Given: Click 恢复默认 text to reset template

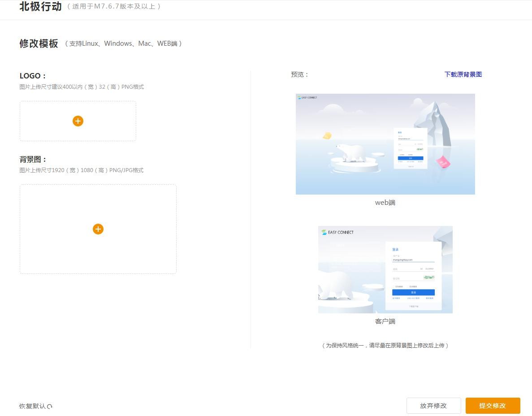Looking at the screenshot, I should (x=32, y=406).
